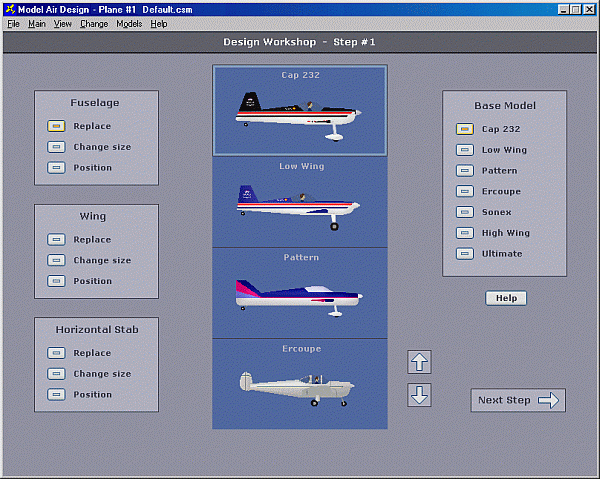
Task: Open the Help button below Base Model
Action: (506, 298)
